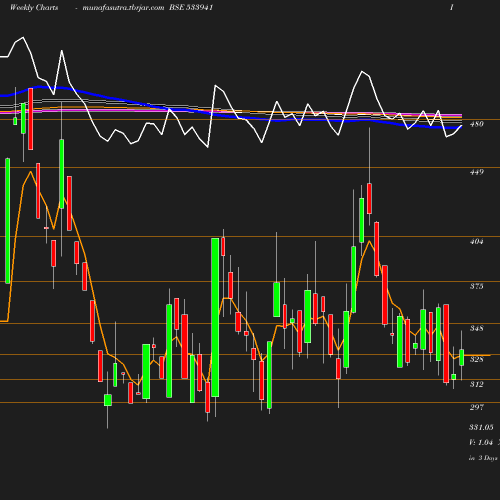
Task: Click the 312 price axis label
Action: (x=476, y=384)
